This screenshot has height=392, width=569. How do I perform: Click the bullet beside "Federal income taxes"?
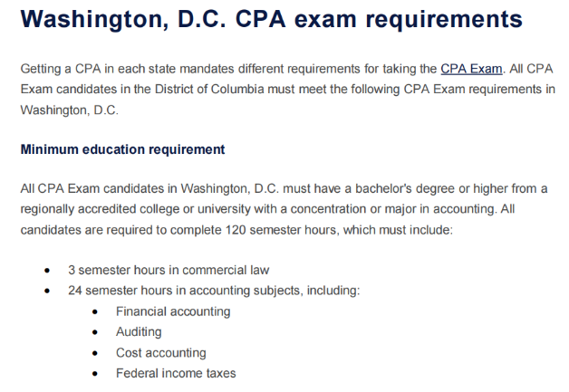95,374
